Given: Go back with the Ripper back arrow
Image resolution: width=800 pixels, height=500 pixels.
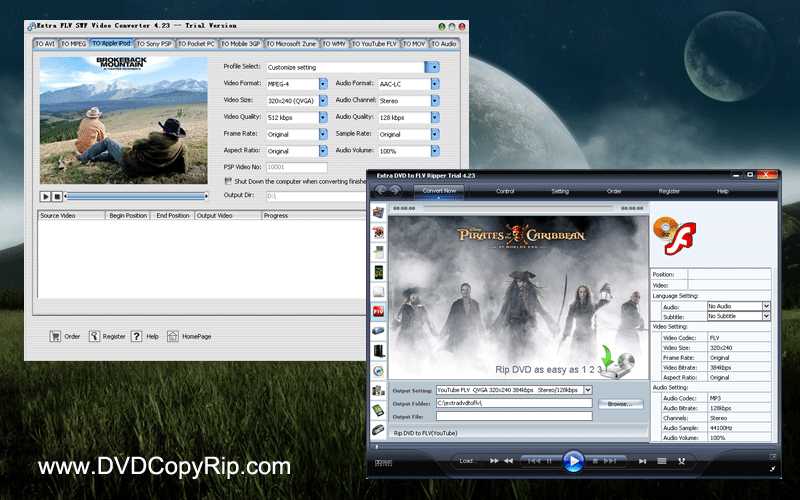Looking at the screenshot, I should [x=381, y=191].
